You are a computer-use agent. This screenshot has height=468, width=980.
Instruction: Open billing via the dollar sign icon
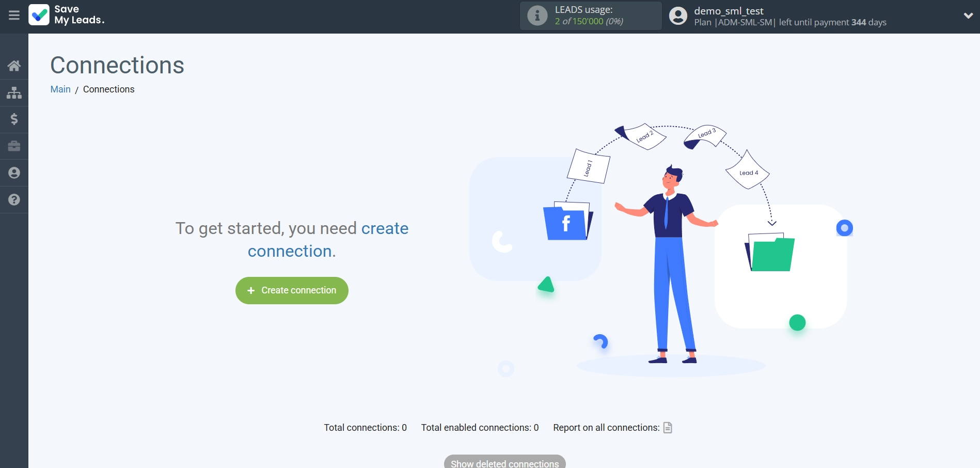click(14, 119)
